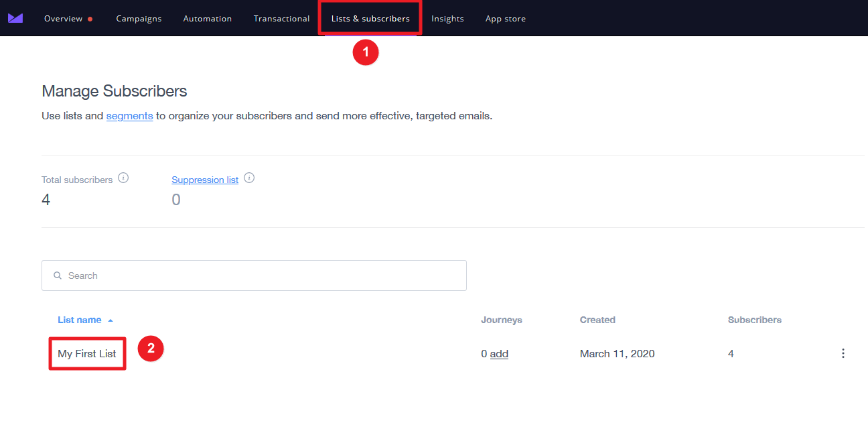Switch to the Automation tab
The height and width of the screenshot is (433, 868).
tap(208, 18)
